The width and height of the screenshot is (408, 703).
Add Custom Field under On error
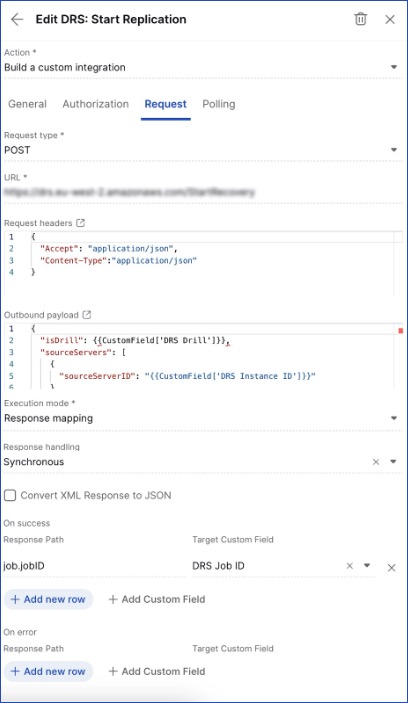157,672
